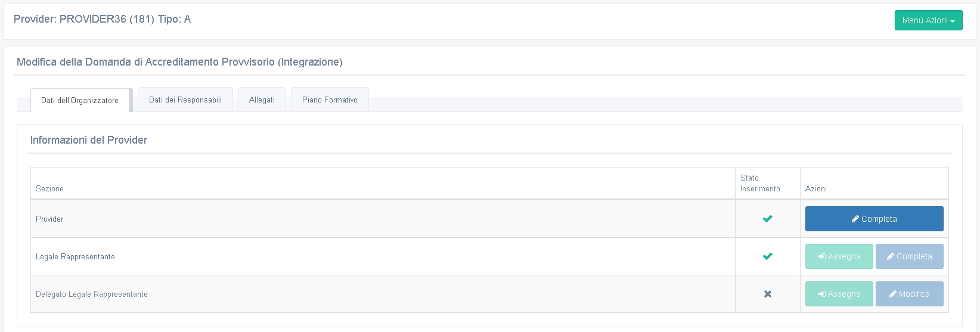Click Completa for Legale Rappresentante
The height and width of the screenshot is (332, 980).
pos(909,256)
